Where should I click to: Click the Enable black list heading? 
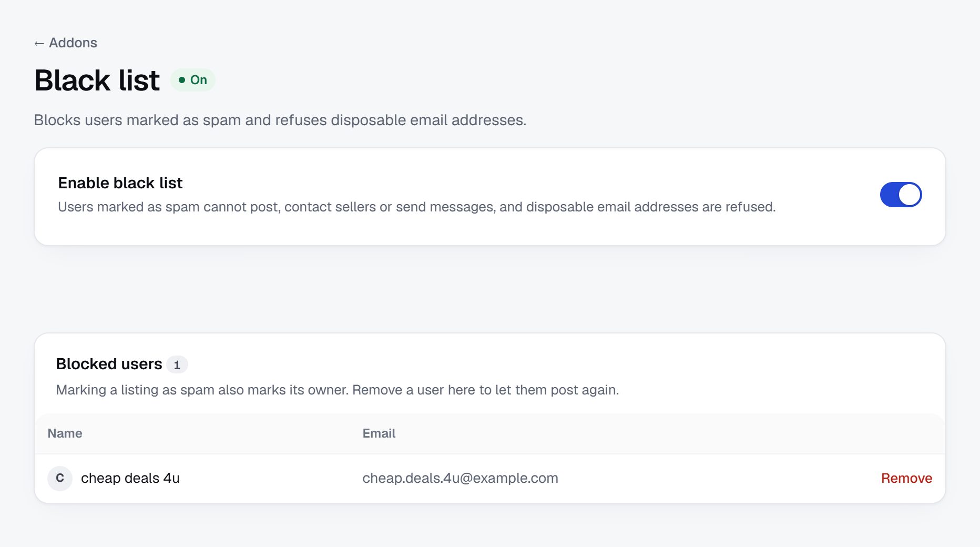tap(120, 183)
